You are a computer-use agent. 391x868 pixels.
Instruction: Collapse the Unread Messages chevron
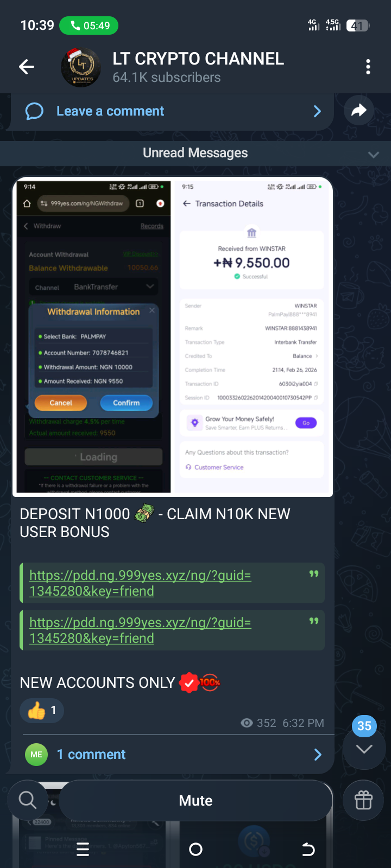pos(374,155)
